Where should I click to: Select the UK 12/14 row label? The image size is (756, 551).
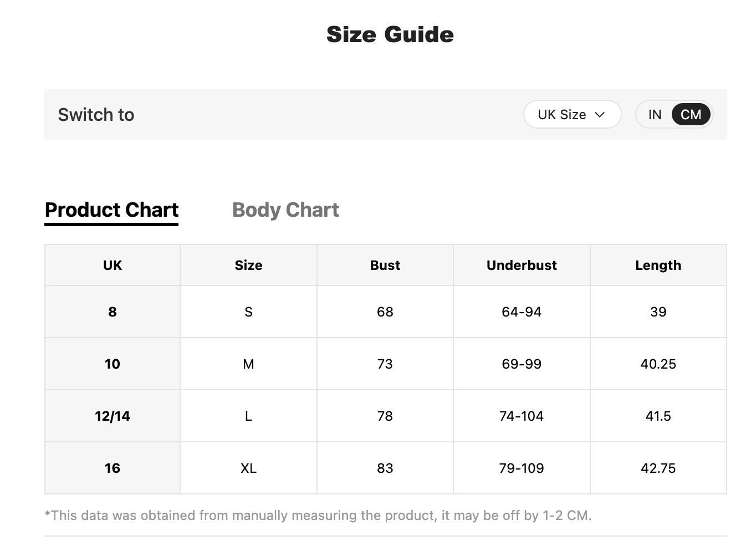coord(113,416)
